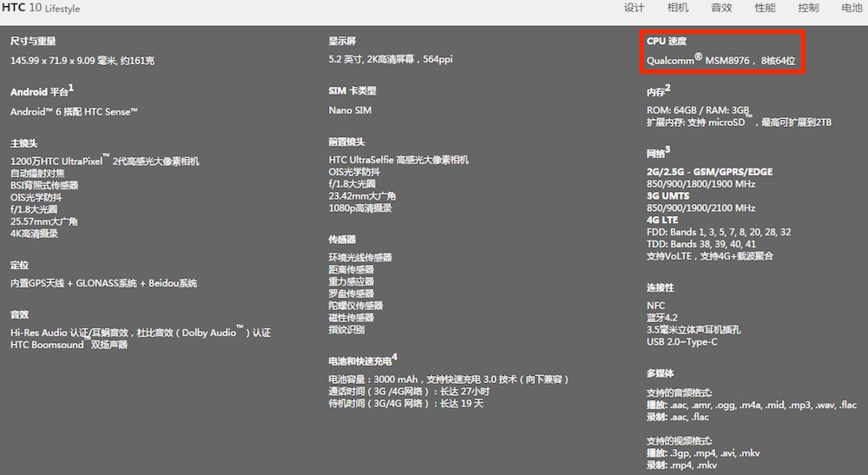Click the 传感器 heading
This screenshot has width=868, height=475.
pyautogui.click(x=342, y=240)
